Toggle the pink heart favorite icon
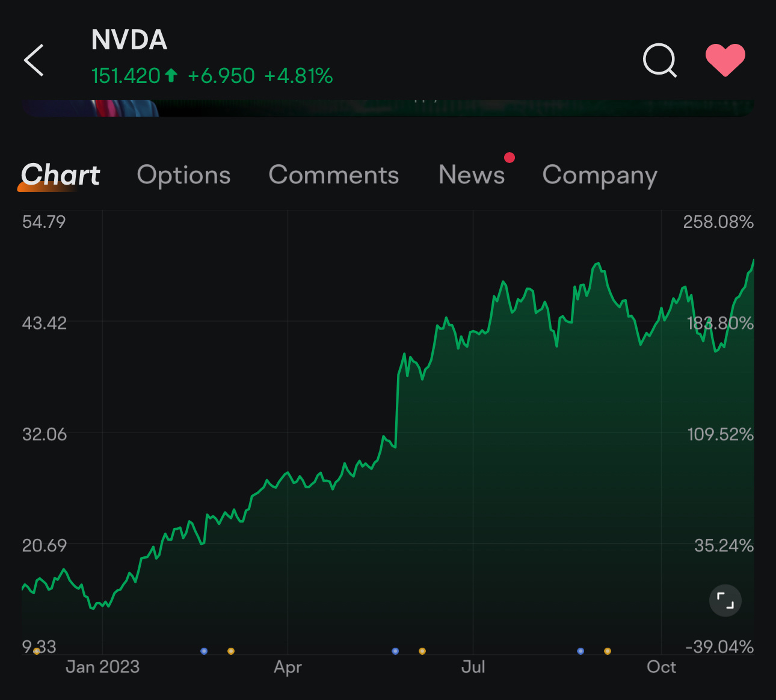776x700 pixels. [x=725, y=60]
